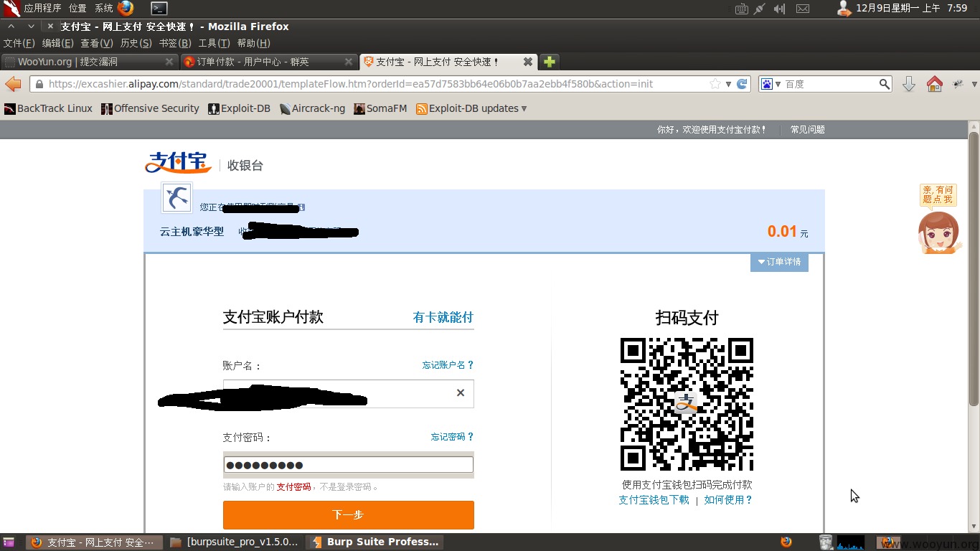Focus the payment password field
980x551 pixels.
(348, 465)
